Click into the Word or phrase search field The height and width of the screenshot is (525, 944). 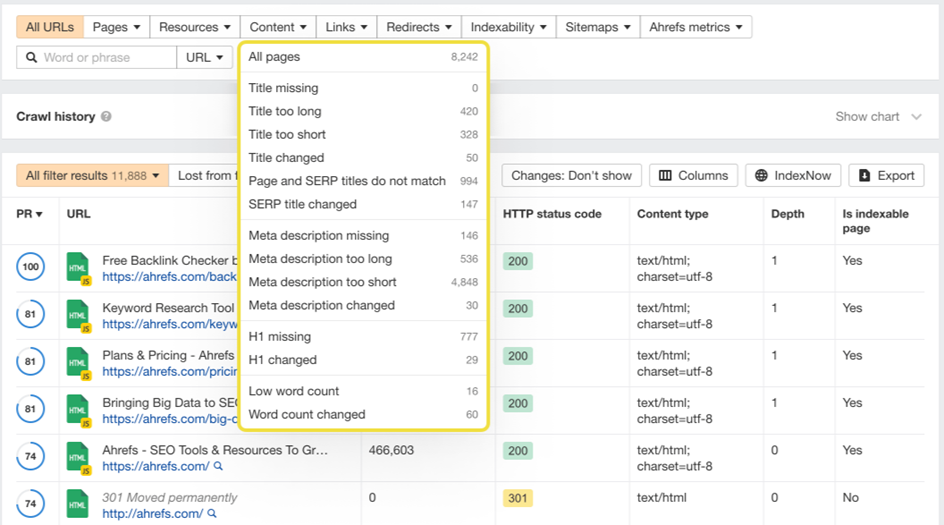click(96, 57)
